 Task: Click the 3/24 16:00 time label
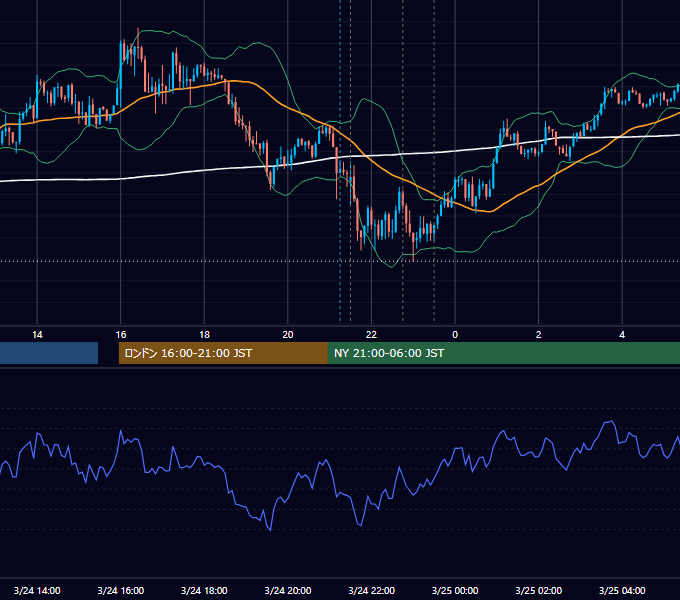[121, 590]
